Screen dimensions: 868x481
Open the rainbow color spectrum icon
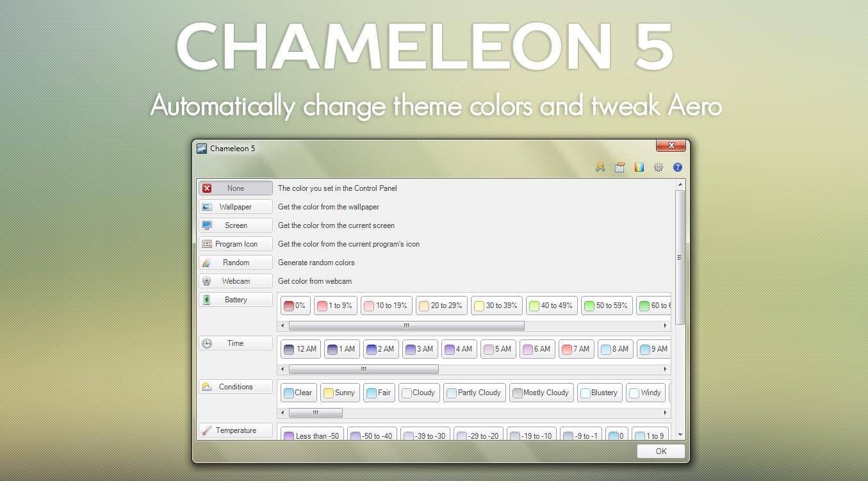[639, 167]
